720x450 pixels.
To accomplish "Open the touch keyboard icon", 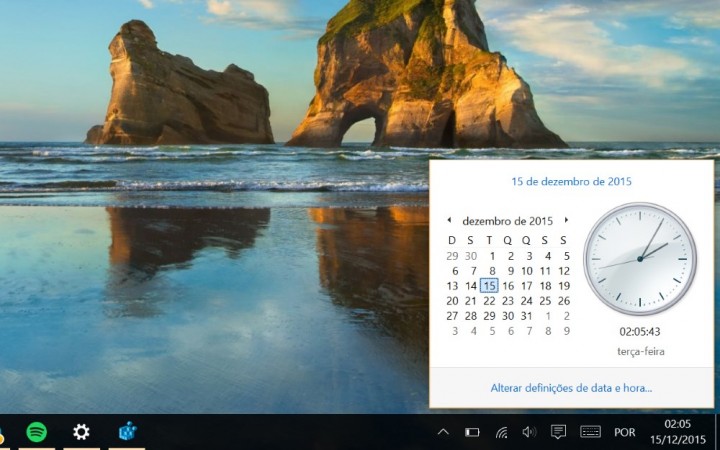I will click(x=590, y=432).
